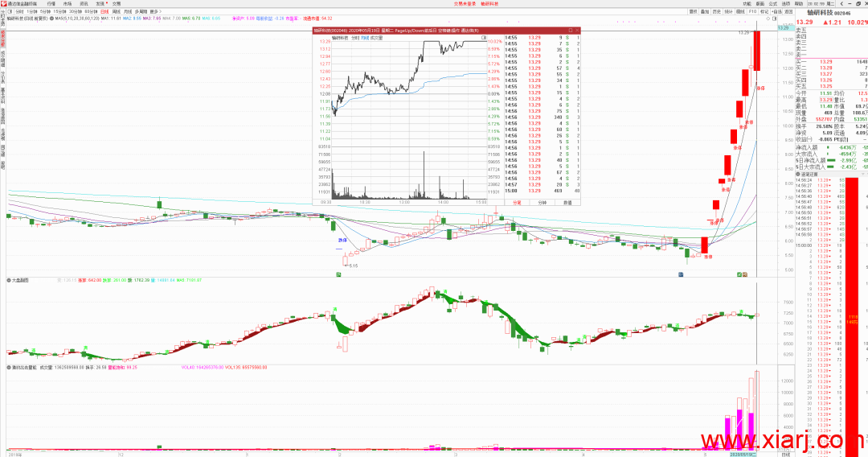868x457 pixels.
Task: Click the green info marker below chart
Action: (338, 274)
